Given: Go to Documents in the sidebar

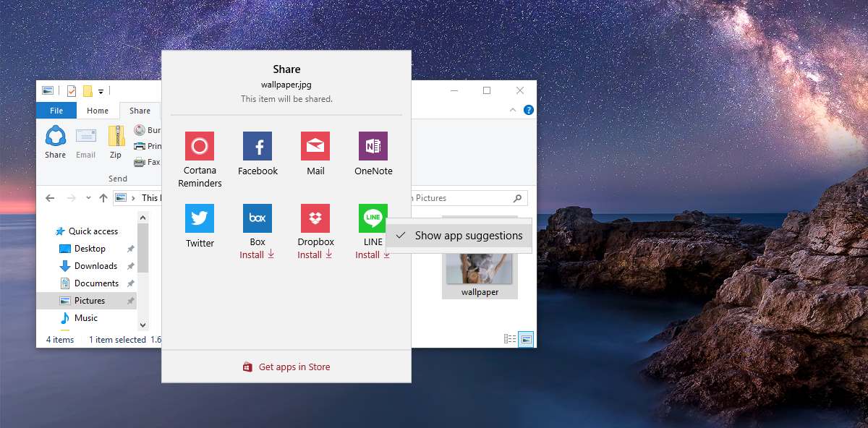Looking at the screenshot, I should tap(89, 283).
